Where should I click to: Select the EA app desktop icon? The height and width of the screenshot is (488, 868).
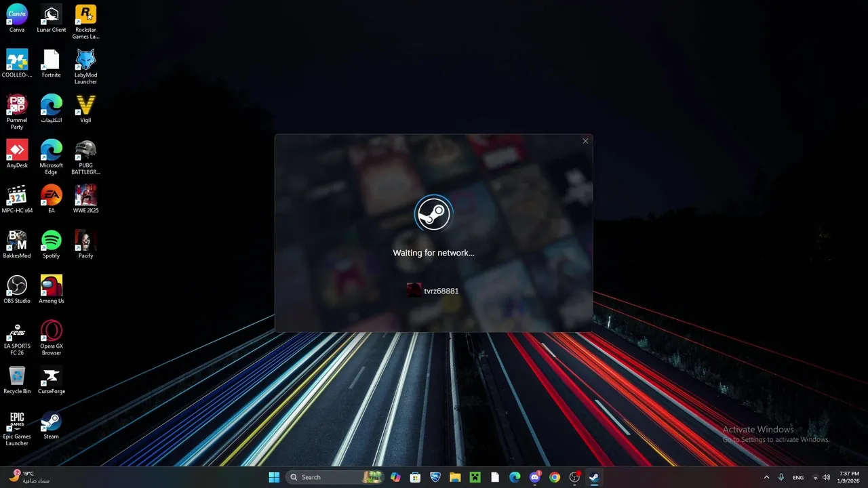pos(52,199)
